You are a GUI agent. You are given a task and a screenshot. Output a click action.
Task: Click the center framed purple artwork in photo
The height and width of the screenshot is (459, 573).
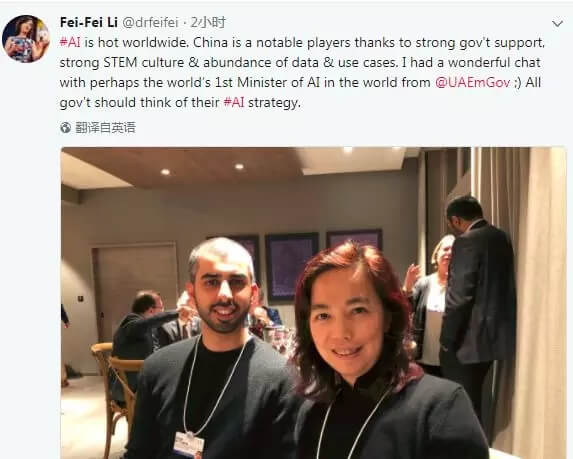(291, 267)
